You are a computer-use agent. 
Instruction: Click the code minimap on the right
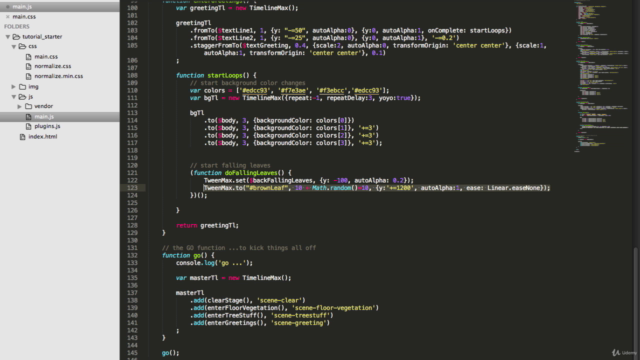602,78
